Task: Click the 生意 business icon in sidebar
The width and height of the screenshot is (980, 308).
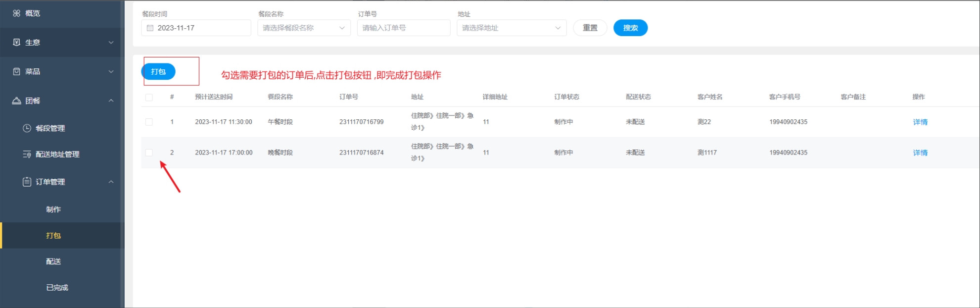Action: [16, 43]
